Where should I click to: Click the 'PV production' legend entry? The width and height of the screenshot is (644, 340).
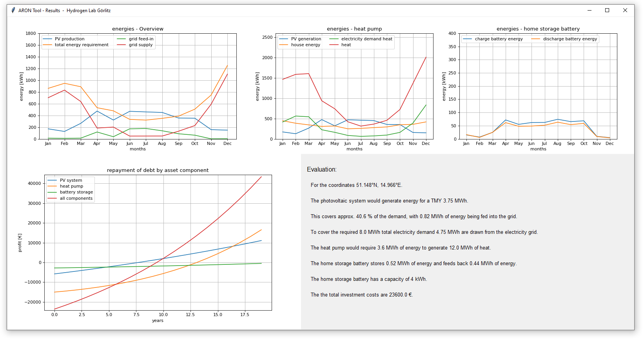pyautogui.click(x=69, y=39)
